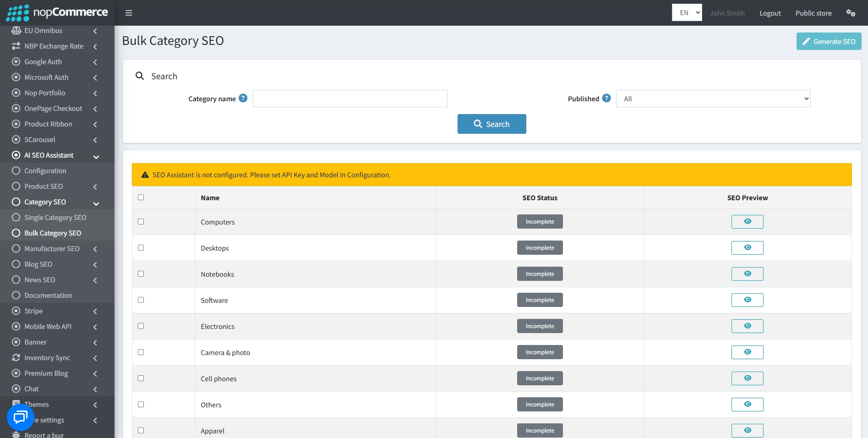Click the Generate SEO button
Screen dimensions: 868x438
(829, 41)
